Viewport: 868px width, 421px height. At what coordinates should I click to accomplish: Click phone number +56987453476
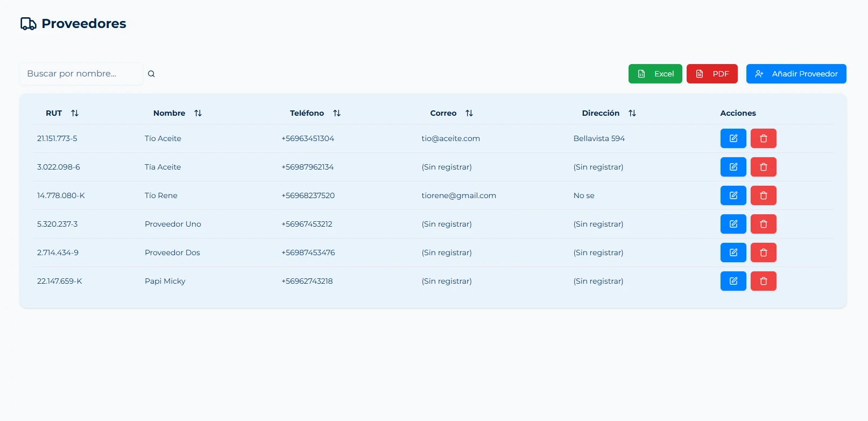coord(308,252)
